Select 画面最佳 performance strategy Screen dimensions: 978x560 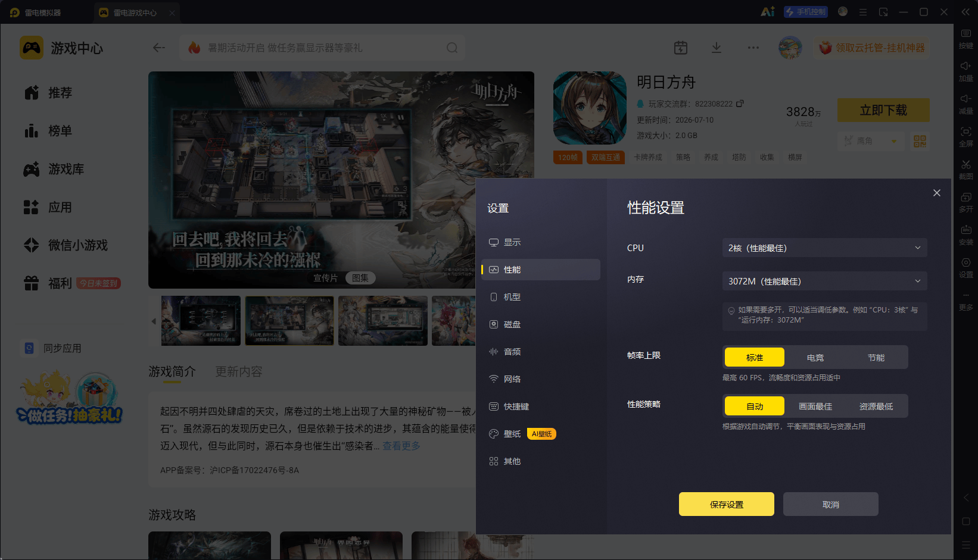(x=815, y=406)
